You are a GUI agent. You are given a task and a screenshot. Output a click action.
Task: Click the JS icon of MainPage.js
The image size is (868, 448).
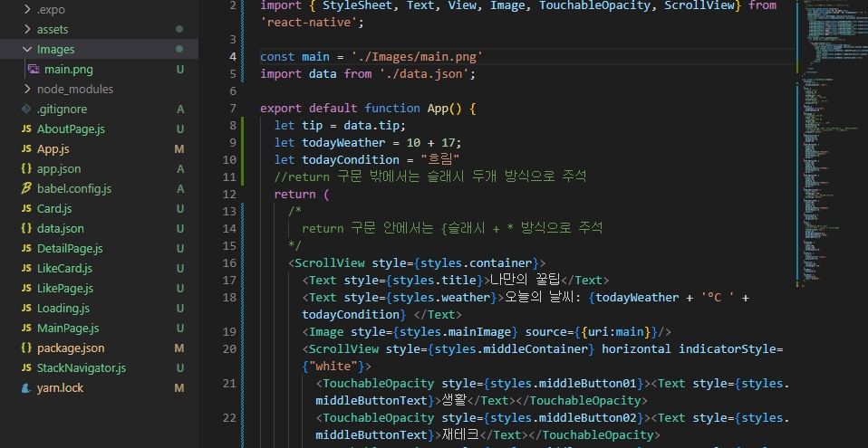pyautogui.click(x=26, y=328)
